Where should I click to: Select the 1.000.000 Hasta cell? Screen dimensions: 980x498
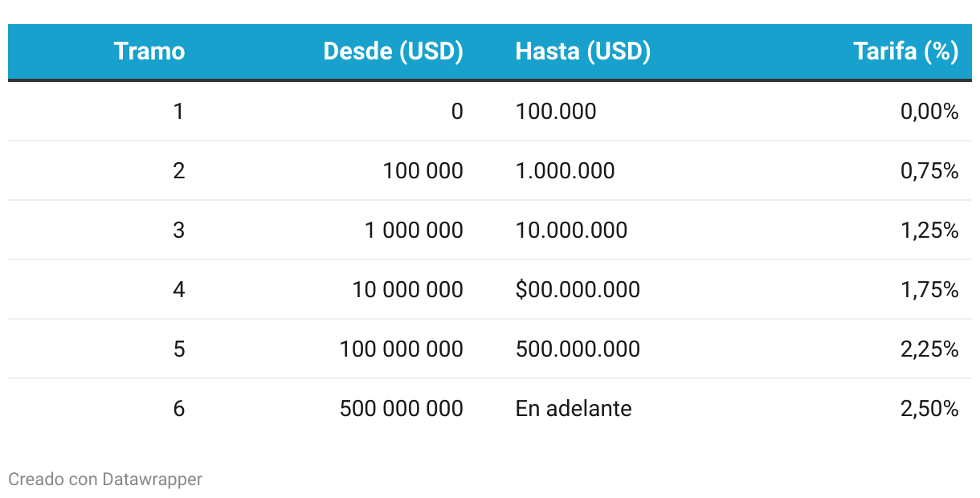pyautogui.click(x=565, y=170)
